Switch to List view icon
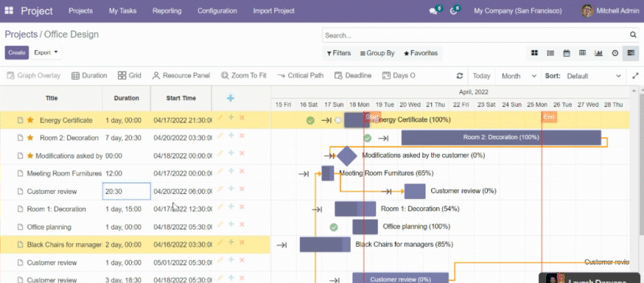Viewport: 644px width, 283px height. pyautogui.click(x=550, y=53)
